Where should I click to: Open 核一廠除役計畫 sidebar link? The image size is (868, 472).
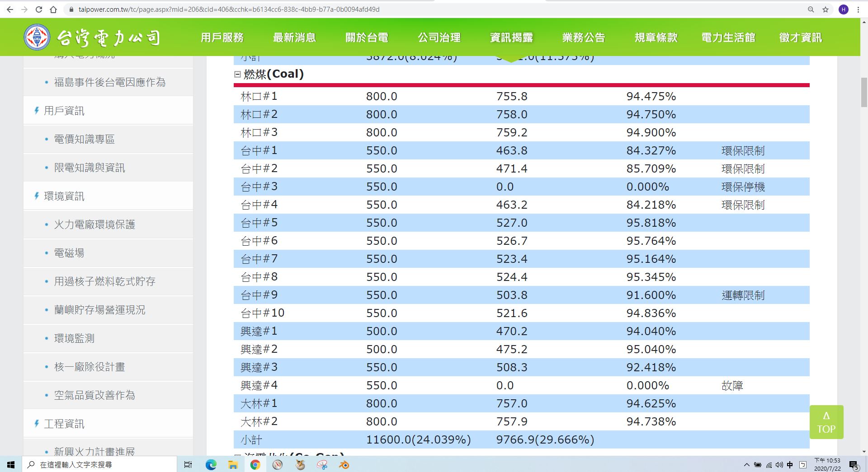tap(90, 367)
